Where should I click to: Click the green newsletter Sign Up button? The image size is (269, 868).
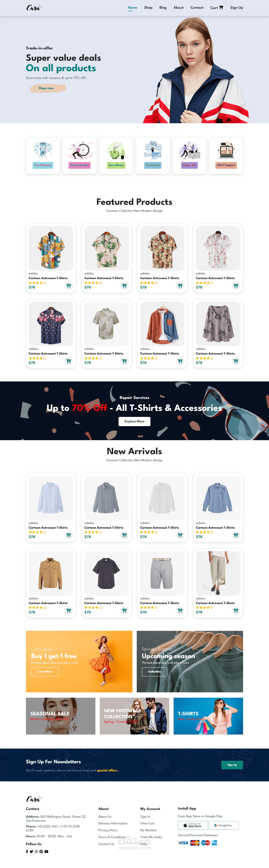(x=232, y=765)
